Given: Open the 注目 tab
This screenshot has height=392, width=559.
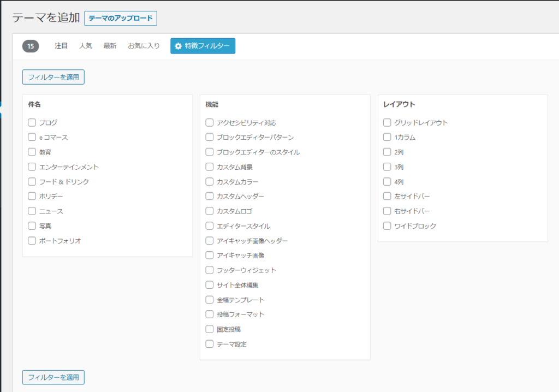Looking at the screenshot, I should coord(61,46).
